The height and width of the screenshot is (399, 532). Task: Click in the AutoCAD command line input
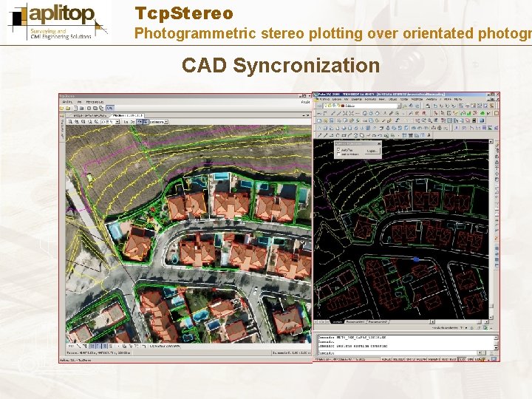pyautogui.click(x=397, y=353)
